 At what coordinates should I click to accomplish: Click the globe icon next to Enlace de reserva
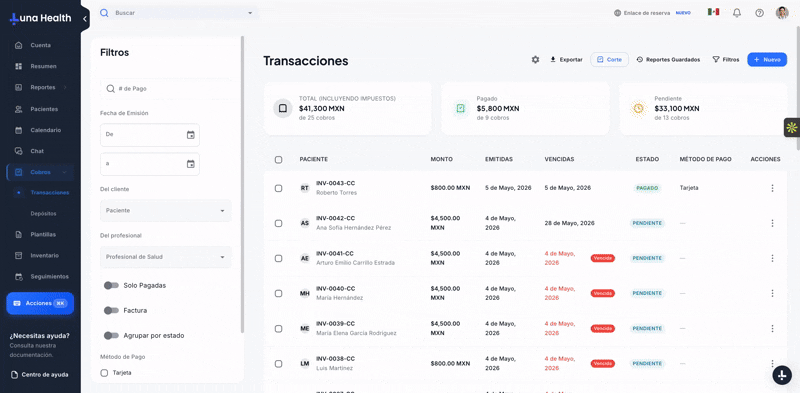(617, 13)
